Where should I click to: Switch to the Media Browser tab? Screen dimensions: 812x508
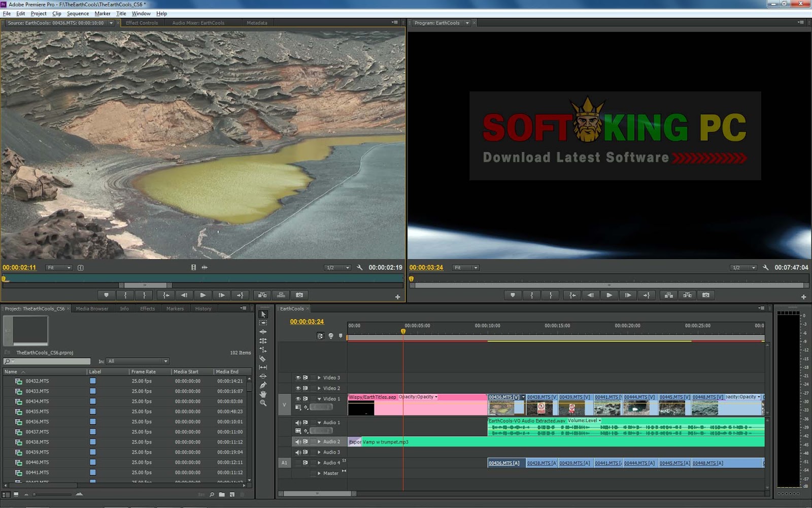coord(92,308)
